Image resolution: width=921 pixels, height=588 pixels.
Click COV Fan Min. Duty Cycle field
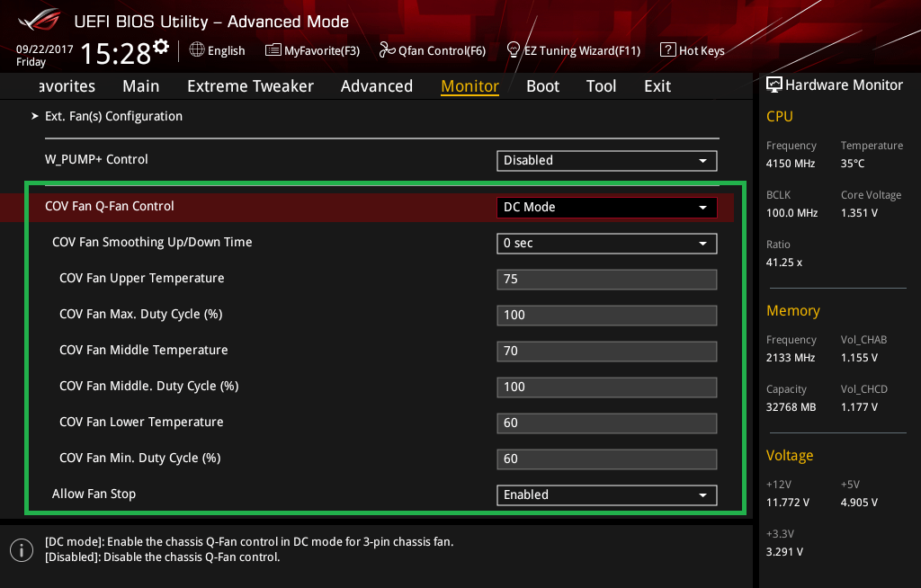tap(607, 459)
